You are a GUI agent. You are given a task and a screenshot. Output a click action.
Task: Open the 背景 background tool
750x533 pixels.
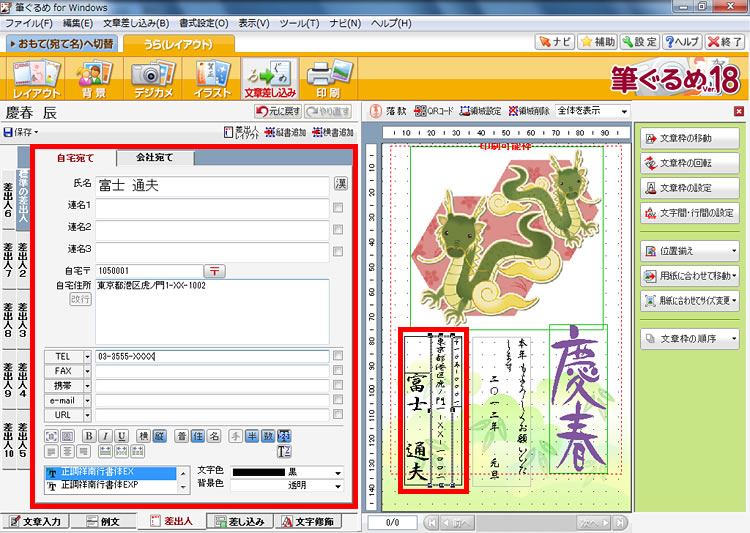click(x=93, y=78)
